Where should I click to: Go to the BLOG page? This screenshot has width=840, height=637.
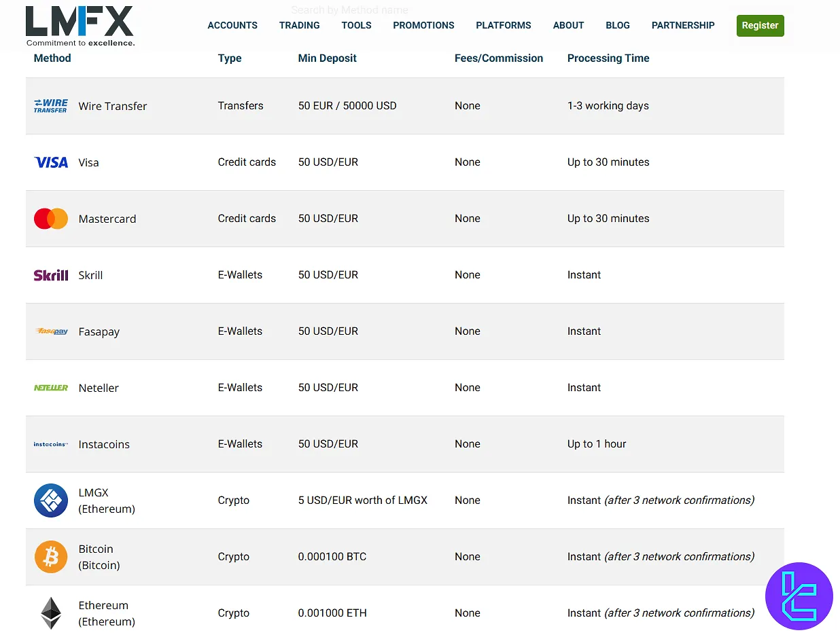[x=618, y=25]
